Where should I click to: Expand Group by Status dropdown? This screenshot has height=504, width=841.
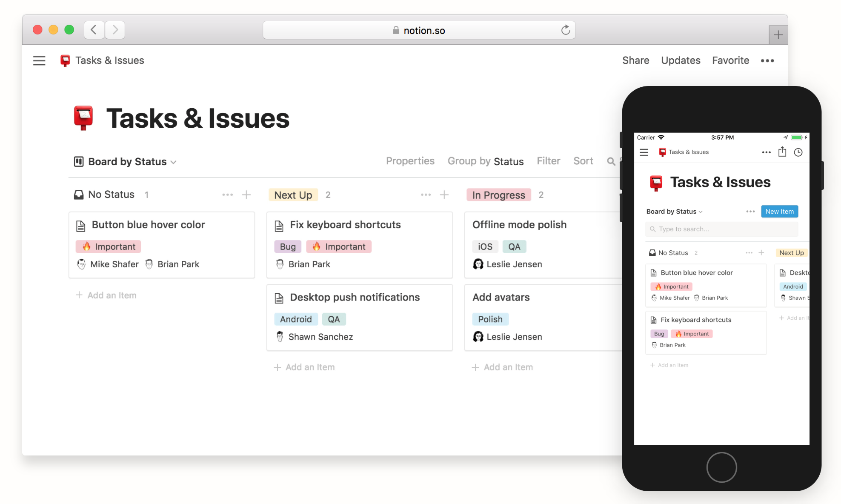(485, 161)
